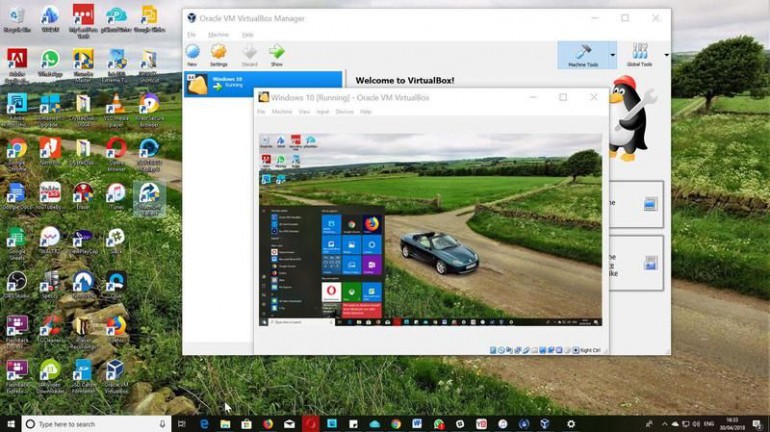The image size is (770, 432).
Task: Click the taskbar clock showing 30/04/2018
Action: pyautogui.click(x=732, y=424)
